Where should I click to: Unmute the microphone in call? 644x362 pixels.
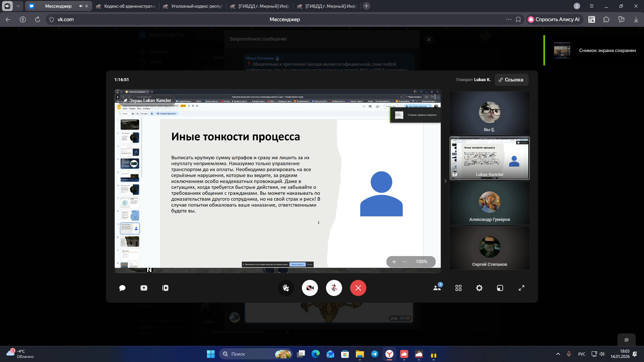coord(334,288)
